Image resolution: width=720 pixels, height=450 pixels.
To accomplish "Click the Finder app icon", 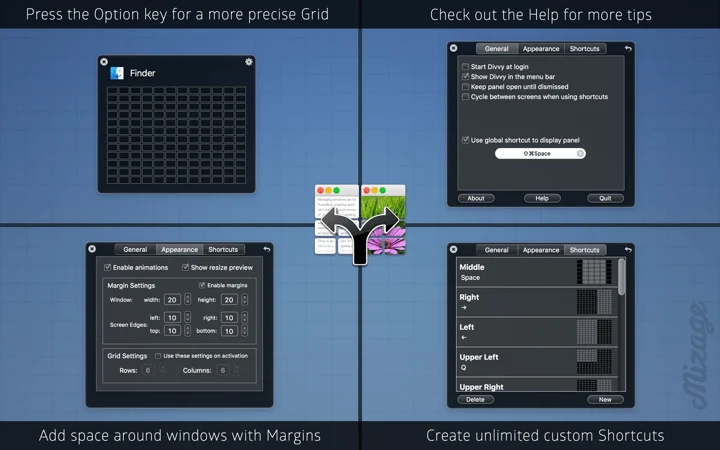I will pos(117,73).
